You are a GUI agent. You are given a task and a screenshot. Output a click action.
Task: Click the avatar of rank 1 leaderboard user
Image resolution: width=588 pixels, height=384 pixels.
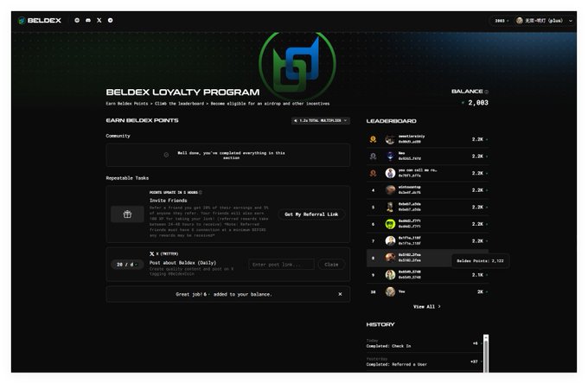[390, 139]
